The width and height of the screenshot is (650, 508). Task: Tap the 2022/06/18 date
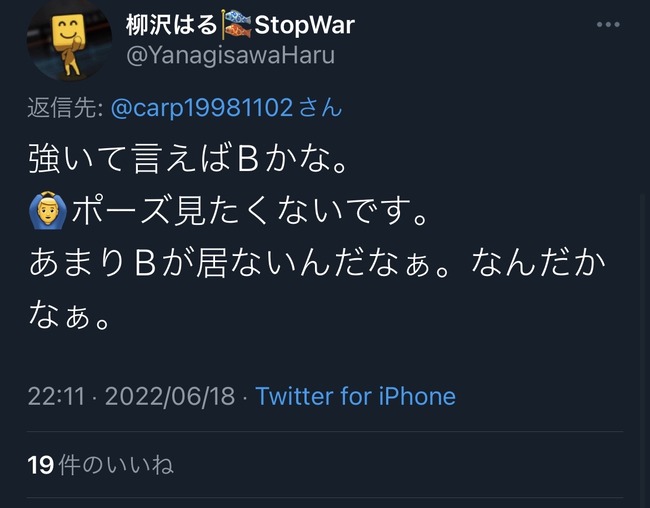tap(170, 396)
